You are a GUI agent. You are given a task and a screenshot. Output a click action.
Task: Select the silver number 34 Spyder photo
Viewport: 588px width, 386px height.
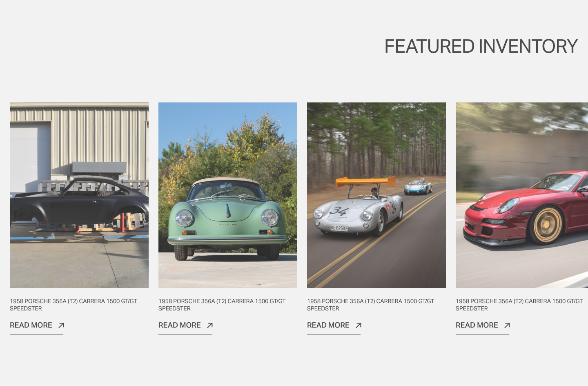pos(376,195)
